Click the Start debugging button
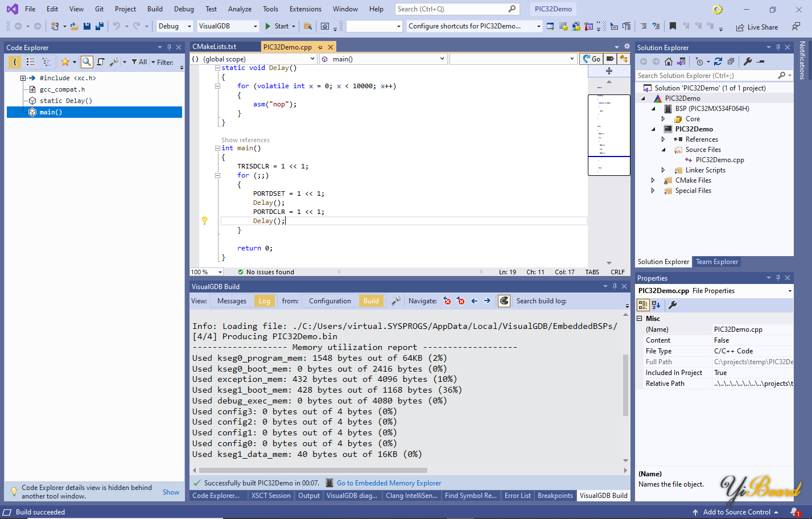Viewport: 812px width, 519px height. pyautogui.click(x=277, y=26)
